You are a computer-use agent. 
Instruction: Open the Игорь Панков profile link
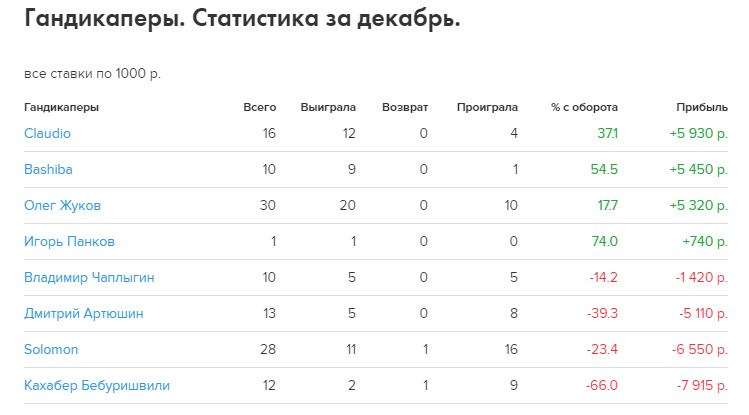(x=69, y=242)
